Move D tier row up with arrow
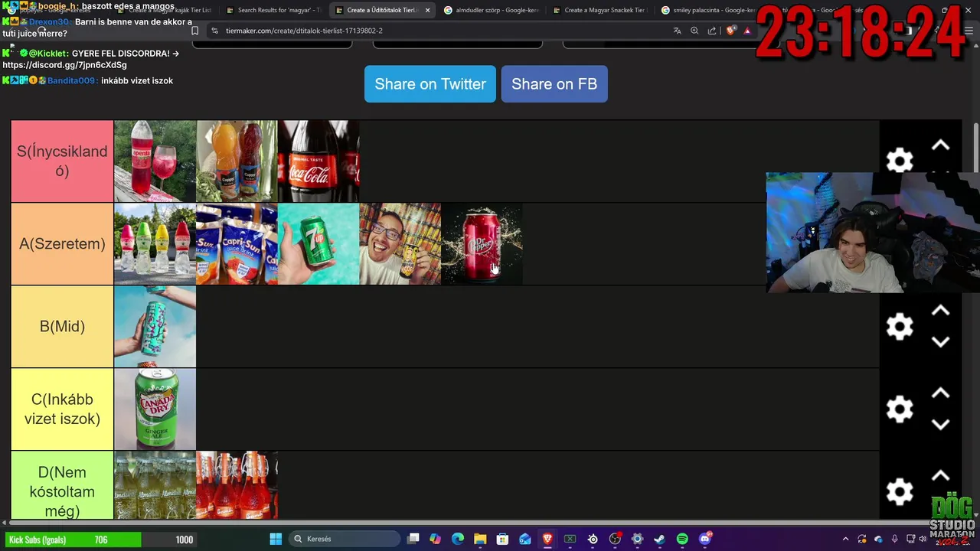Viewport: 980px width, 551px height. point(940,476)
